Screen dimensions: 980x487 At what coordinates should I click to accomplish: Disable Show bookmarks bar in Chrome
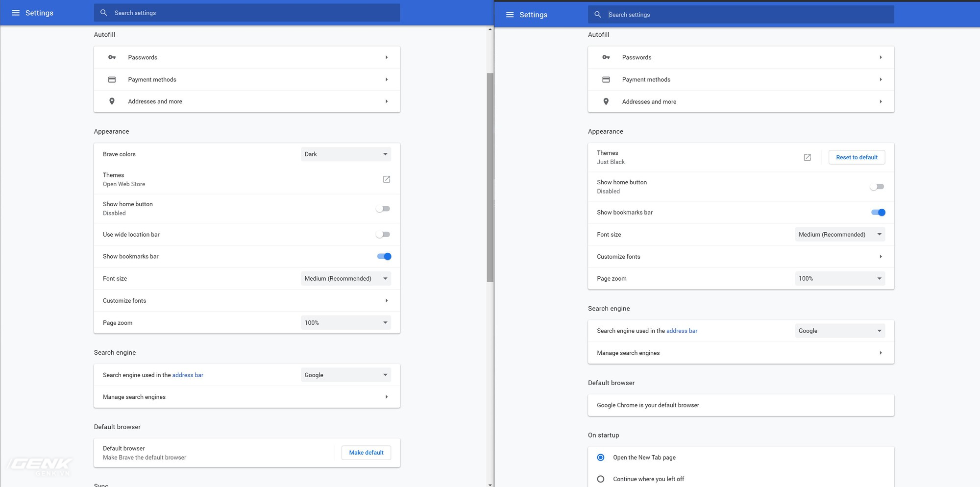click(x=877, y=212)
